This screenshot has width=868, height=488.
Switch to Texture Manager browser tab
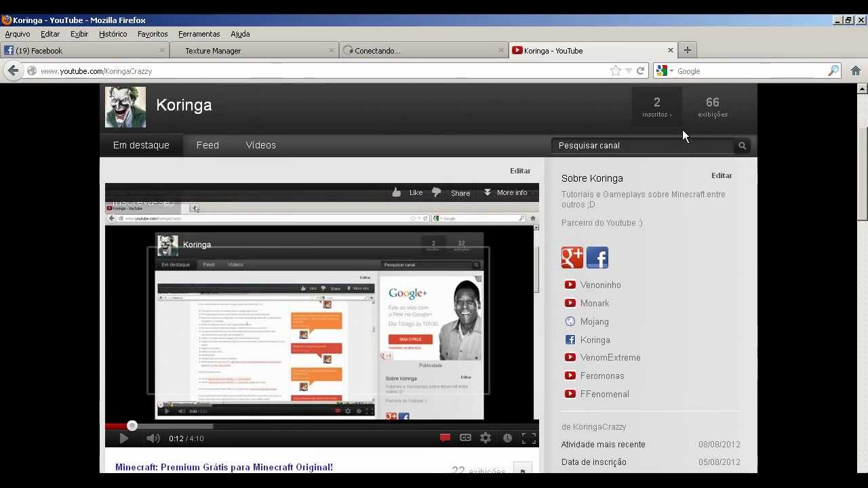point(253,50)
